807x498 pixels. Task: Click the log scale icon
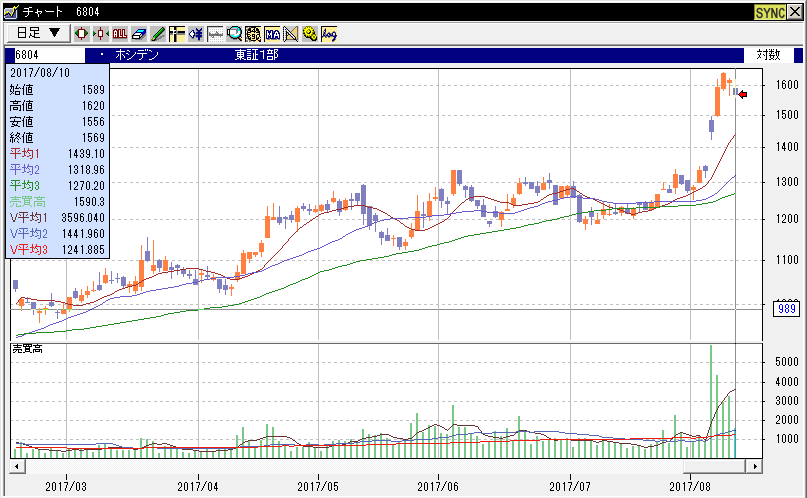[329, 33]
